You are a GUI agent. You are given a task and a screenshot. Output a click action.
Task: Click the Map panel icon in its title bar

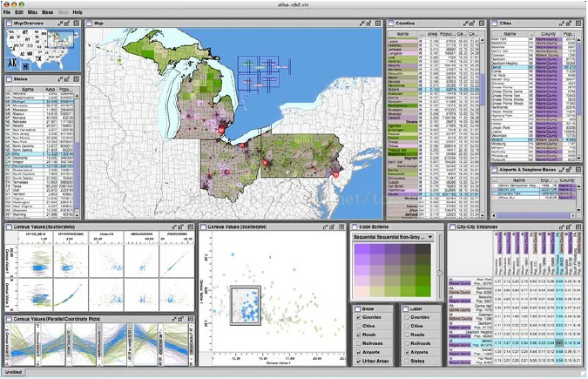click(89, 23)
